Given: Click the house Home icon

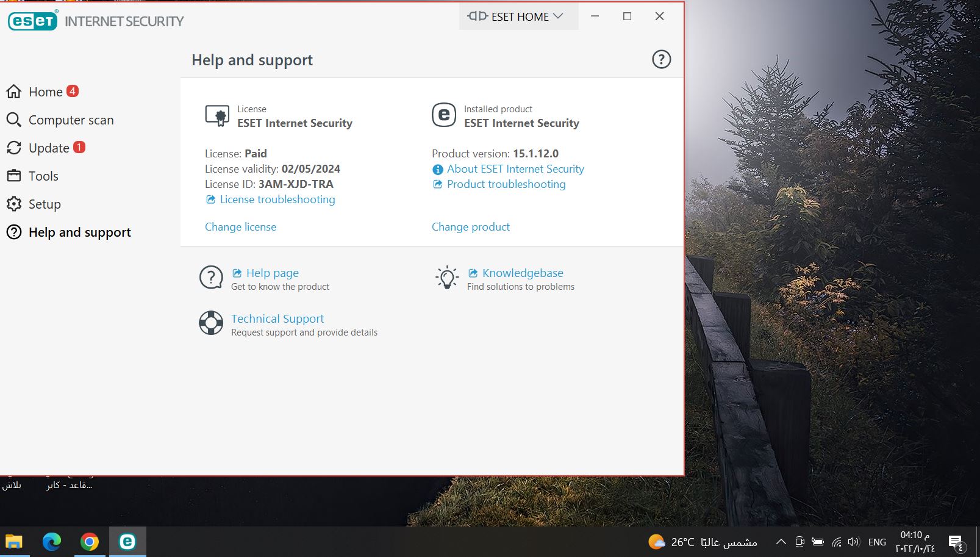Looking at the screenshot, I should click(x=14, y=92).
